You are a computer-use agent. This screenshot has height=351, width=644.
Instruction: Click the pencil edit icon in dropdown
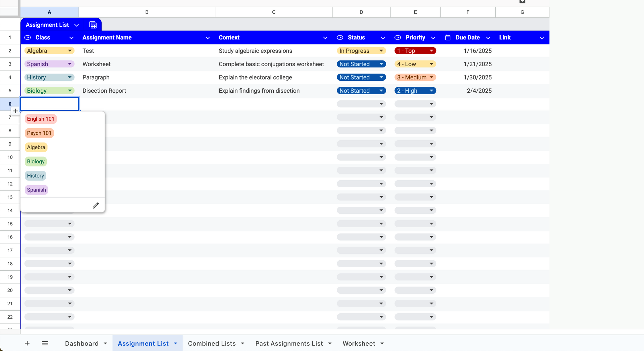(96, 205)
